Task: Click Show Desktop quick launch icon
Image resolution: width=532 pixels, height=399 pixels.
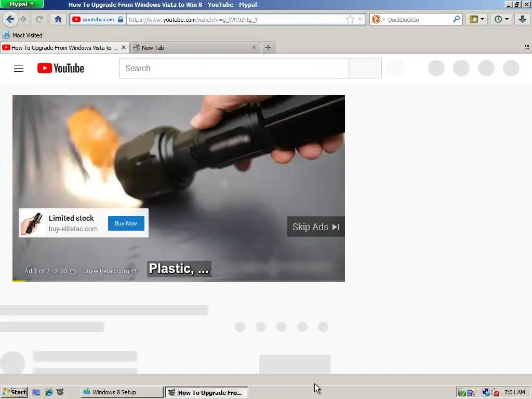Action: pyautogui.click(x=36, y=393)
